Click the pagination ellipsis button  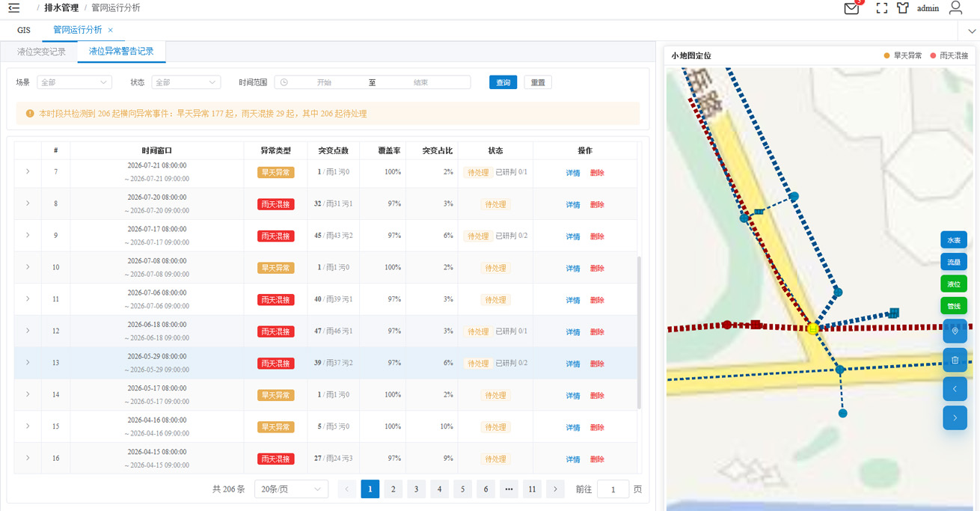(509, 489)
